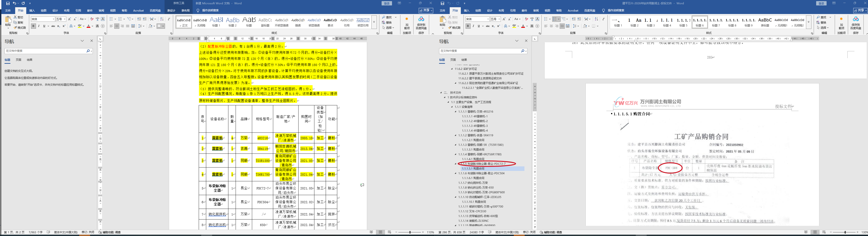Screen dimensions: 868x236
Task: Align text right in right window
Action: [557, 26]
